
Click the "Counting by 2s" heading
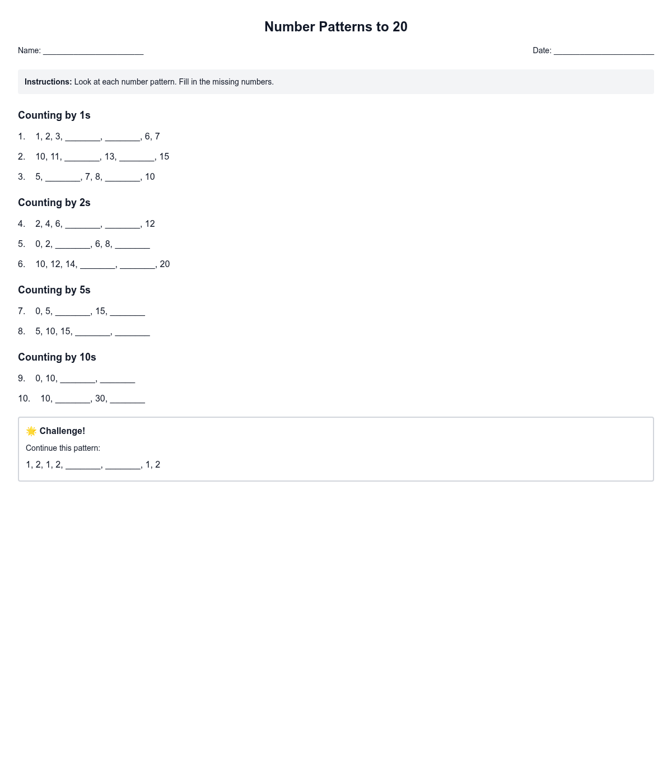coord(54,203)
